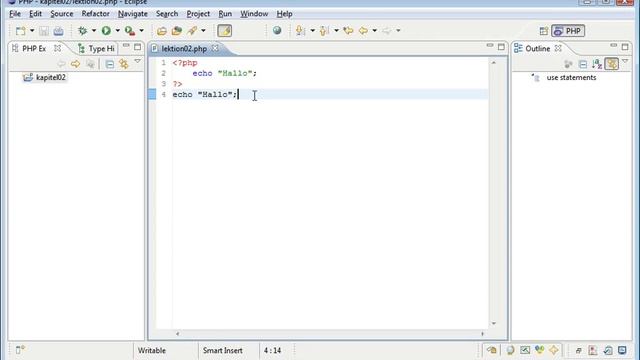Switch to the Type Hierarchy tab
The width and height of the screenshot is (640, 360).
pos(96,49)
